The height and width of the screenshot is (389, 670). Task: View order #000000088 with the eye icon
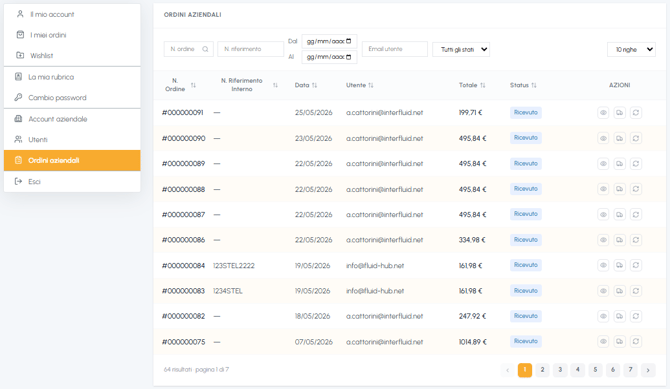click(603, 189)
